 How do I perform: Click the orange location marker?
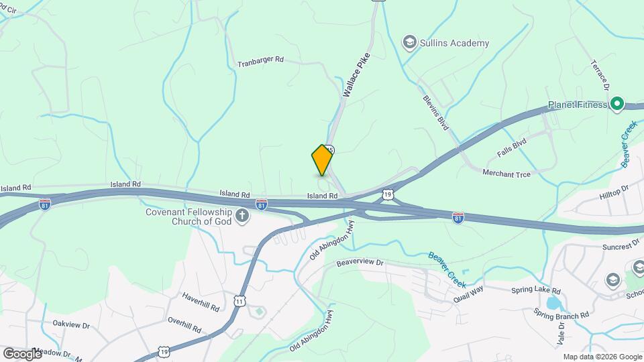point(322,160)
